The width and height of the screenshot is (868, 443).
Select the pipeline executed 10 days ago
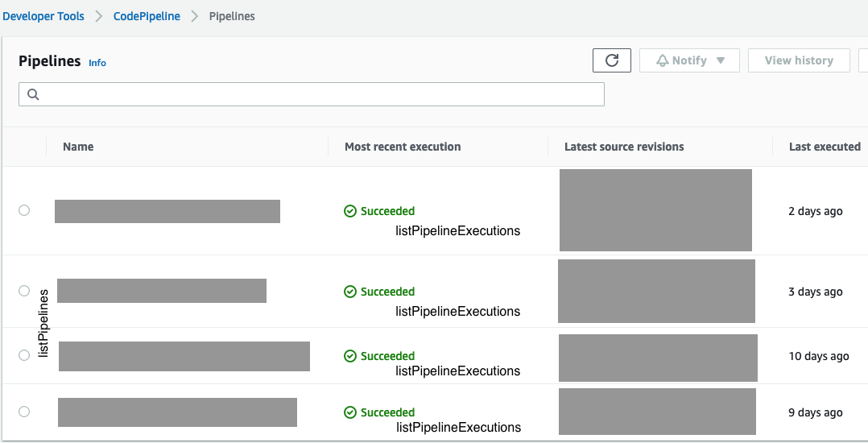pyautogui.click(x=24, y=355)
